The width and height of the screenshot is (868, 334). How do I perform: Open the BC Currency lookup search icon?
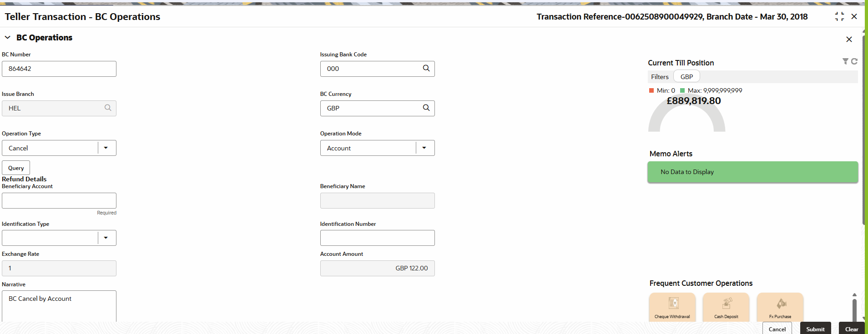coord(426,108)
